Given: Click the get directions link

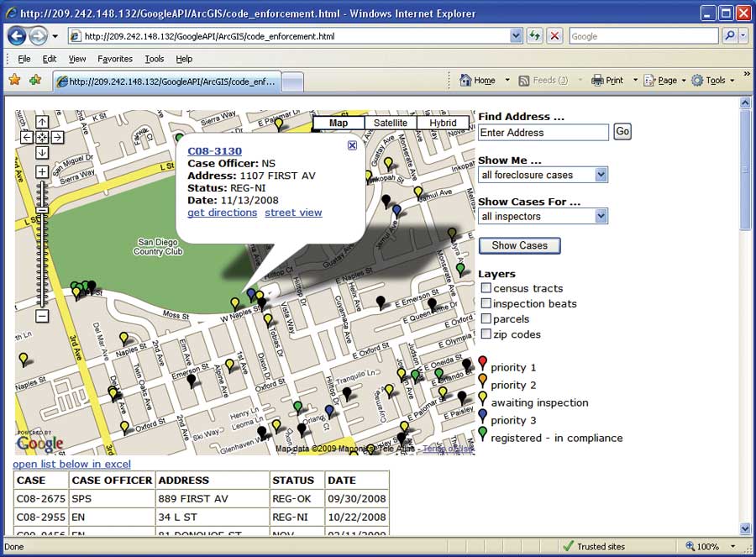Looking at the screenshot, I should 223,213.
